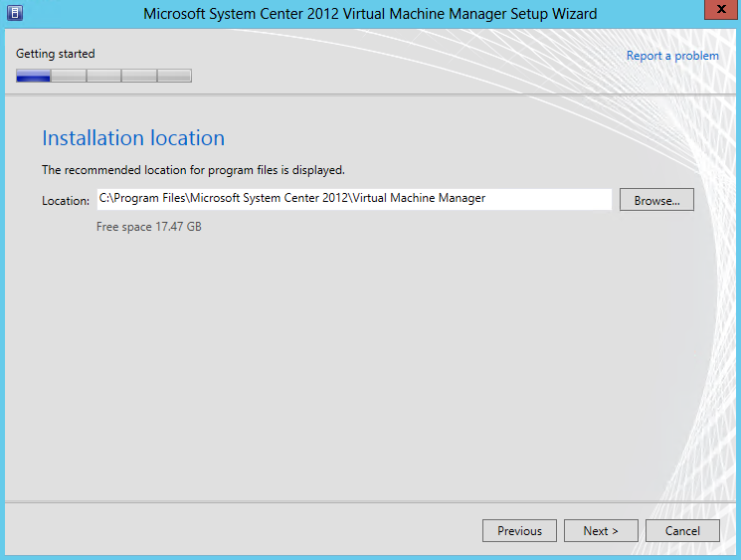Viewport: 741px width, 560px height.
Task: Go back with the Previous button
Action: pos(519,531)
